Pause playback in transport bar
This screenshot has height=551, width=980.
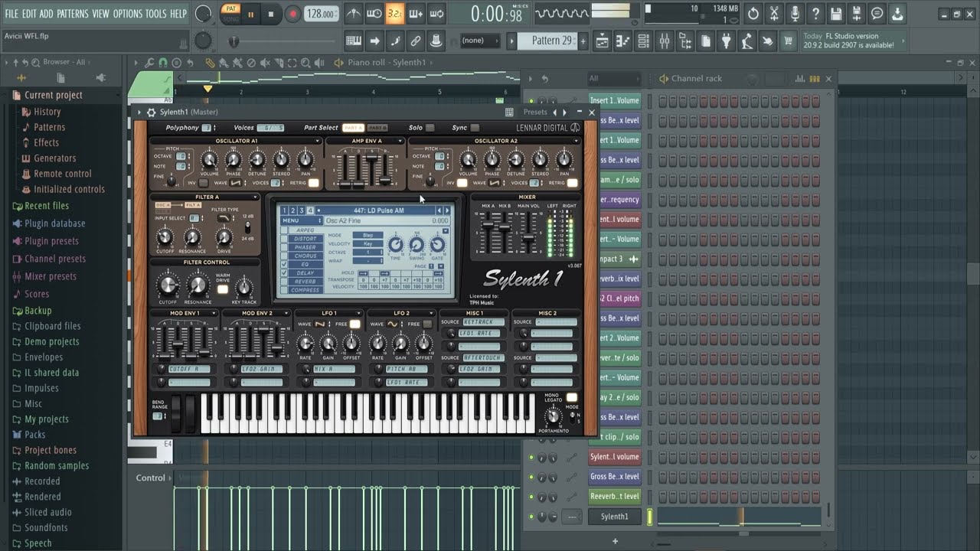(x=250, y=14)
